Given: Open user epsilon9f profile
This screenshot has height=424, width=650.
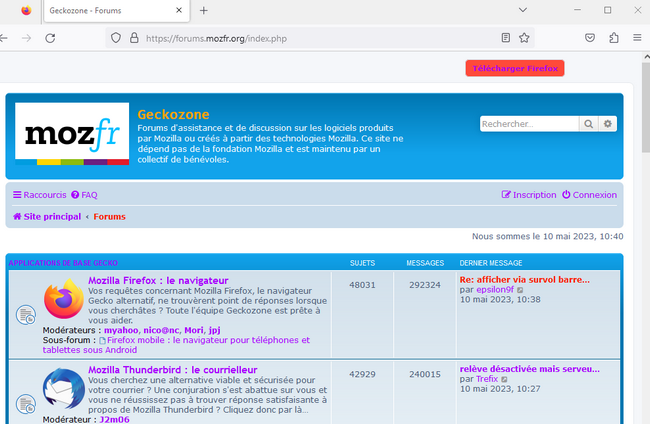Looking at the screenshot, I should click(x=495, y=290).
